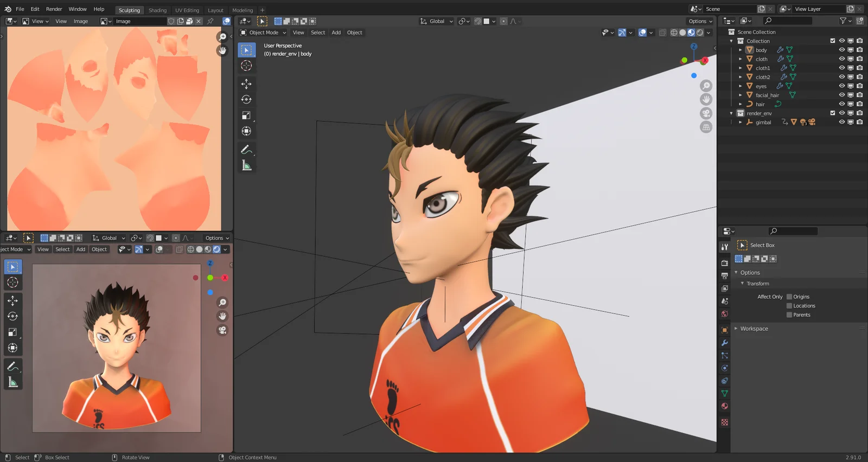Open the outliner filter dropdown
The height and width of the screenshot is (462, 868).
(x=845, y=21)
